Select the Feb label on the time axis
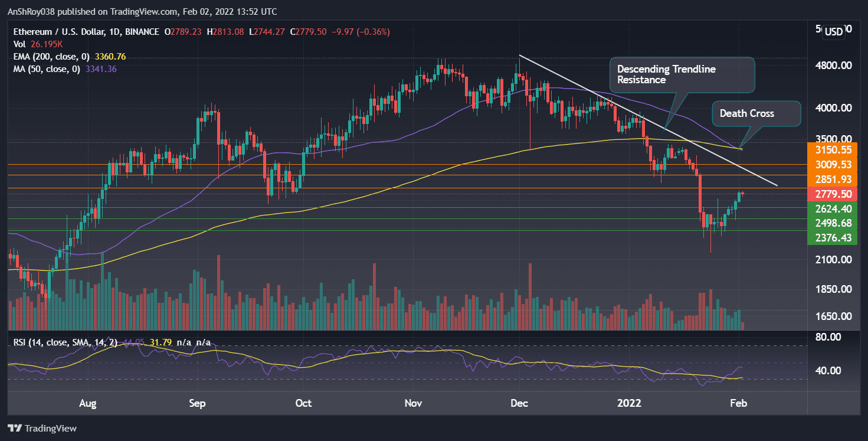868x441 pixels. point(739,403)
